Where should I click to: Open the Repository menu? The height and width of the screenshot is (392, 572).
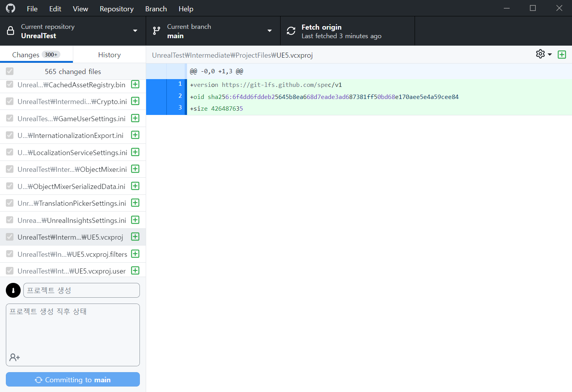(x=117, y=9)
